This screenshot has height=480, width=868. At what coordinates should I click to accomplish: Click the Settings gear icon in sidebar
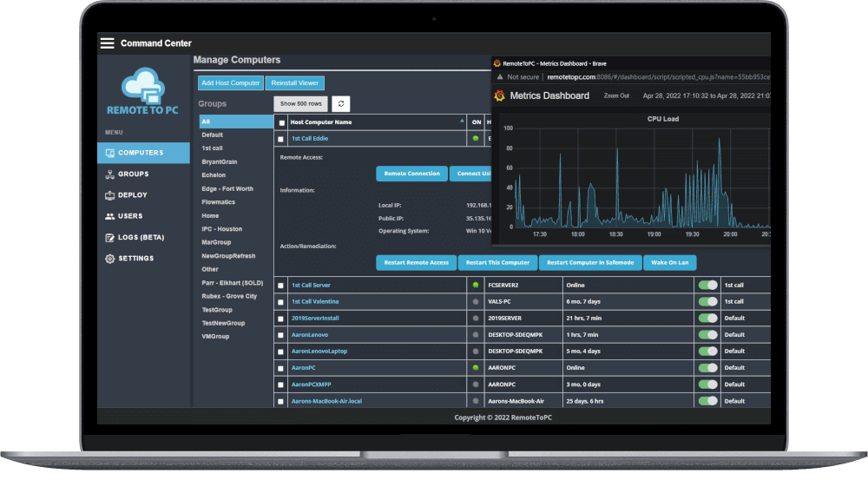[109, 259]
